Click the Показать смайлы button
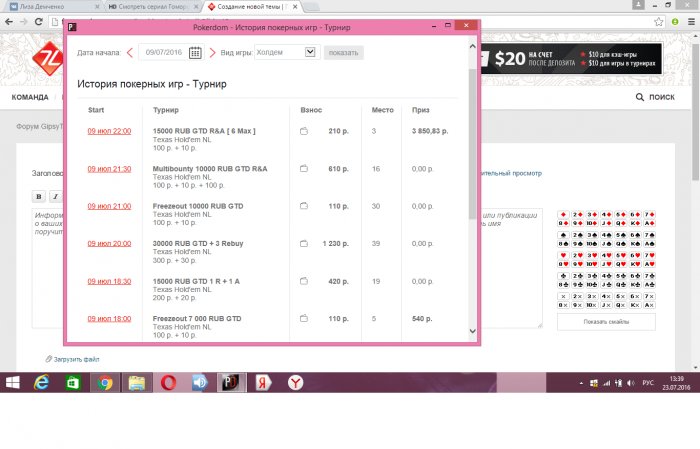This screenshot has height=449, width=700. point(606,322)
